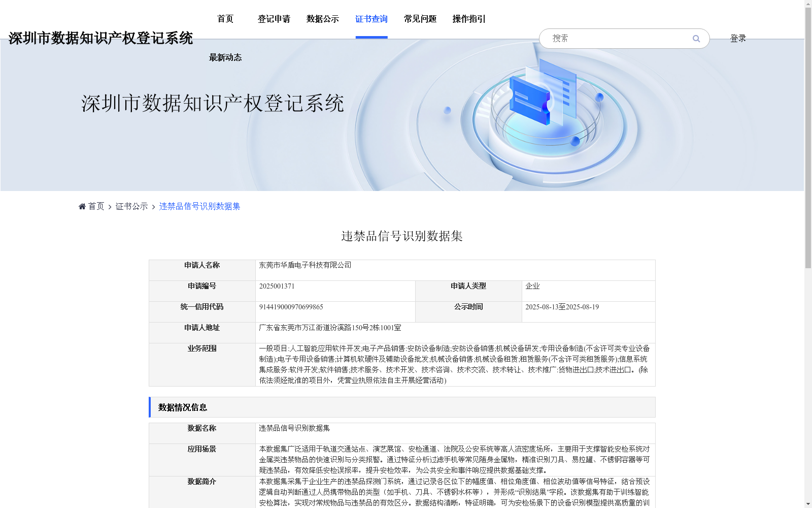Click the home icon in breadcrumb
Image resolution: width=812 pixels, height=508 pixels.
[82, 206]
